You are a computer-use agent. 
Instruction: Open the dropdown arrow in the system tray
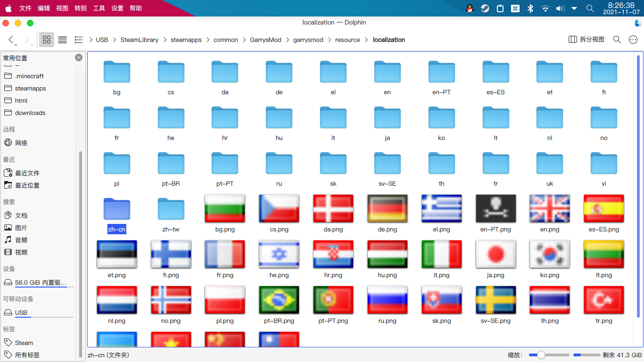click(574, 8)
